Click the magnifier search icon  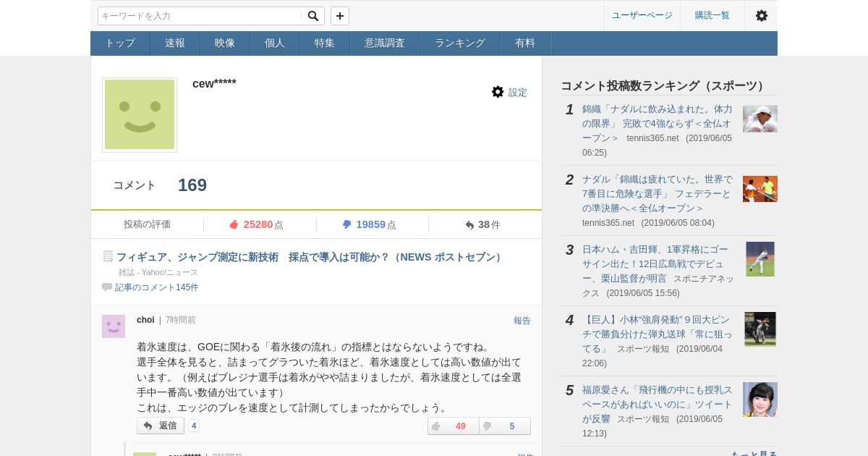pos(312,16)
